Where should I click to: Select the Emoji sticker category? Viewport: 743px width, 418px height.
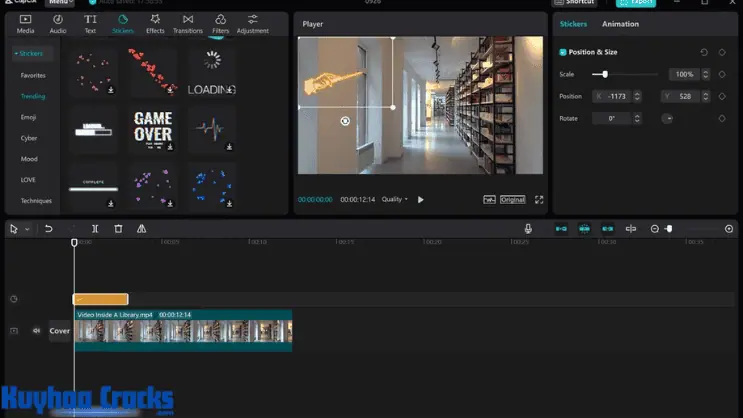coord(29,117)
